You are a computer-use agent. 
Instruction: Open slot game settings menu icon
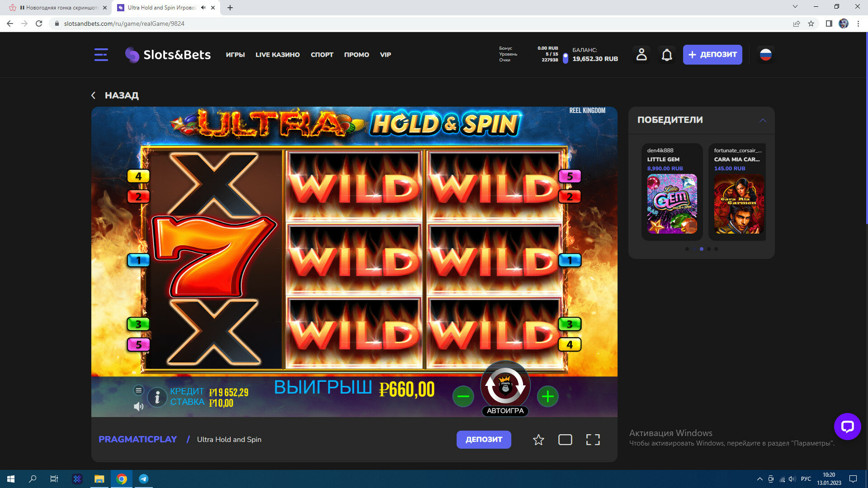[x=138, y=390]
